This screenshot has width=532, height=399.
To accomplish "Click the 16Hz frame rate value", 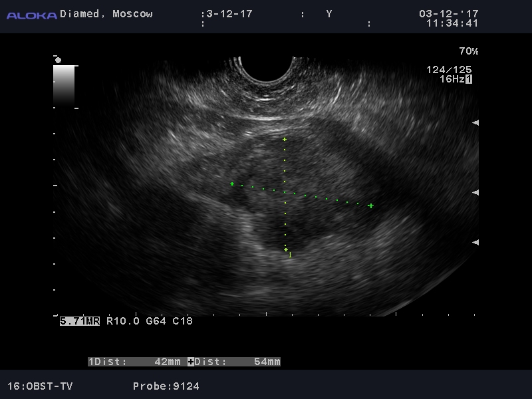I will (452, 79).
